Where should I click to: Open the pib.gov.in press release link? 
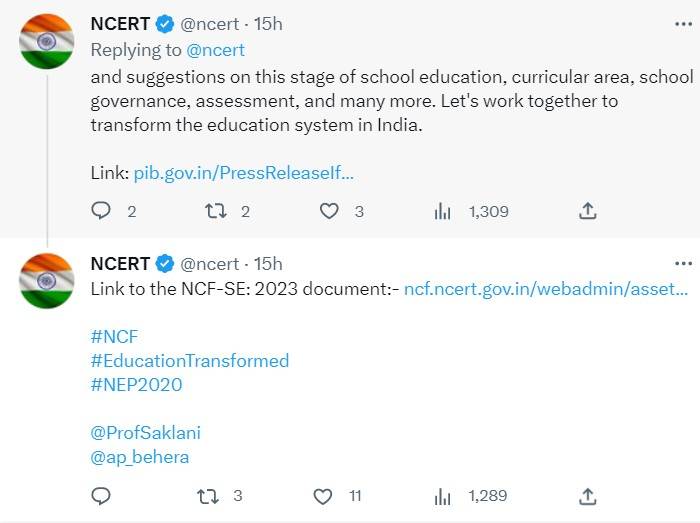pos(244,173)
